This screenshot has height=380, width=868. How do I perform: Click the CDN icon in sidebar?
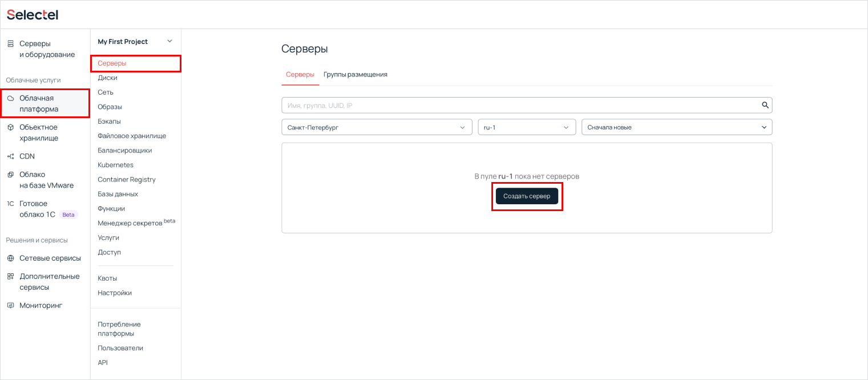point(10,156)
